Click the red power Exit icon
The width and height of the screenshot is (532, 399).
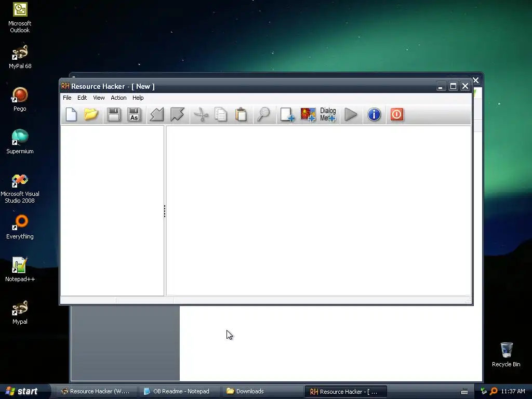pyautogui.click(x=397, y=114)
